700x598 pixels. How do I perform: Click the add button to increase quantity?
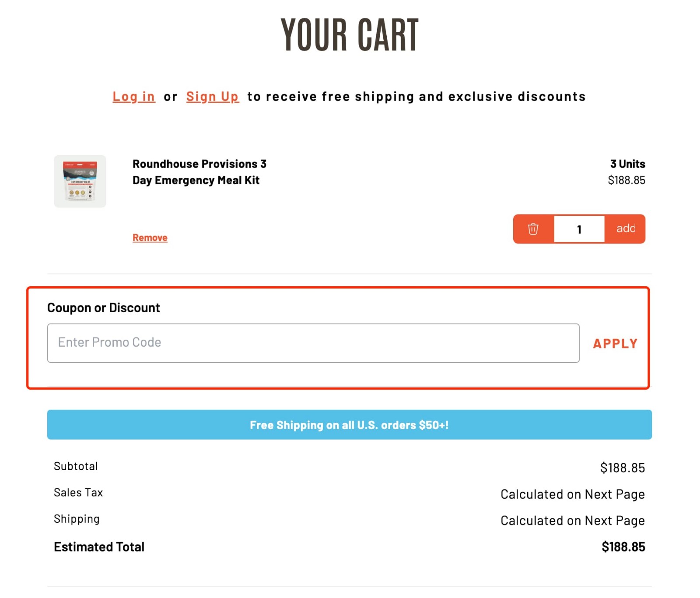[626, 229]
